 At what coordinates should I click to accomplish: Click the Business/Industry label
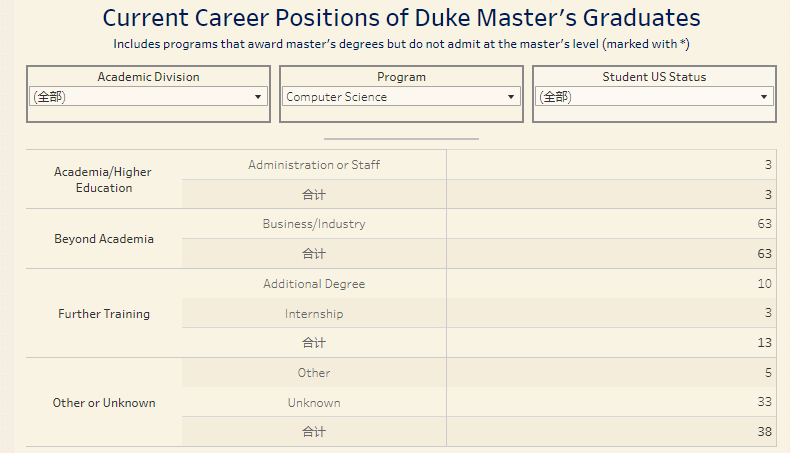[x=314, y=224]
